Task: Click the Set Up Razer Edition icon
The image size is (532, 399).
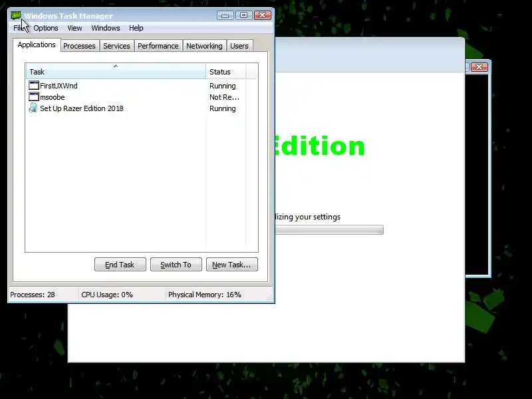Action: tap(33, 108)
